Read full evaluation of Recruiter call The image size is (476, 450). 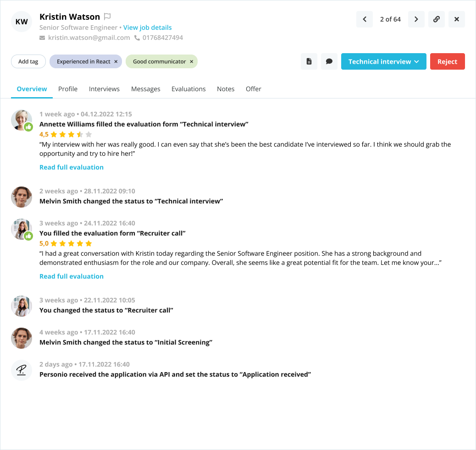coord(72,276)
